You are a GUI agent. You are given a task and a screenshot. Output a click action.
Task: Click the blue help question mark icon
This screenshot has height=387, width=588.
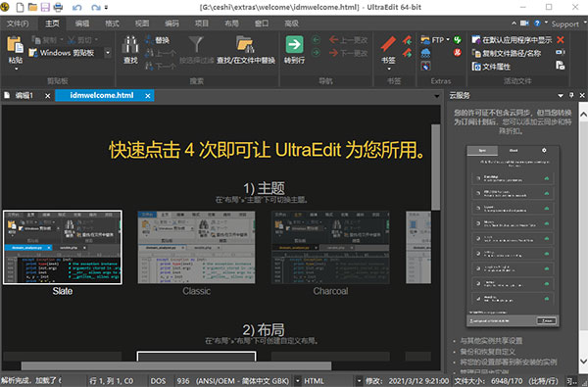tap(537, 24)
